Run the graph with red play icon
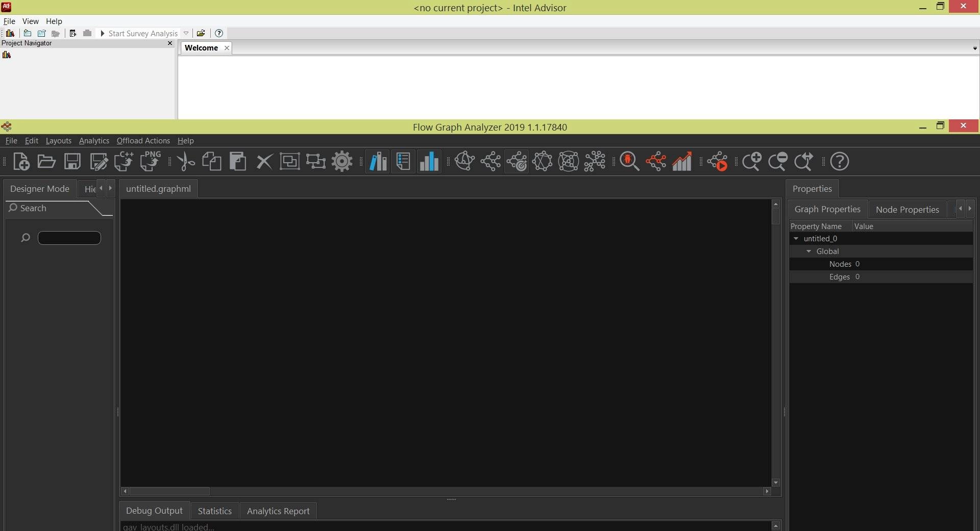This screenshot has height=531, width=980. pyautogui.click(x=718, y=162)
